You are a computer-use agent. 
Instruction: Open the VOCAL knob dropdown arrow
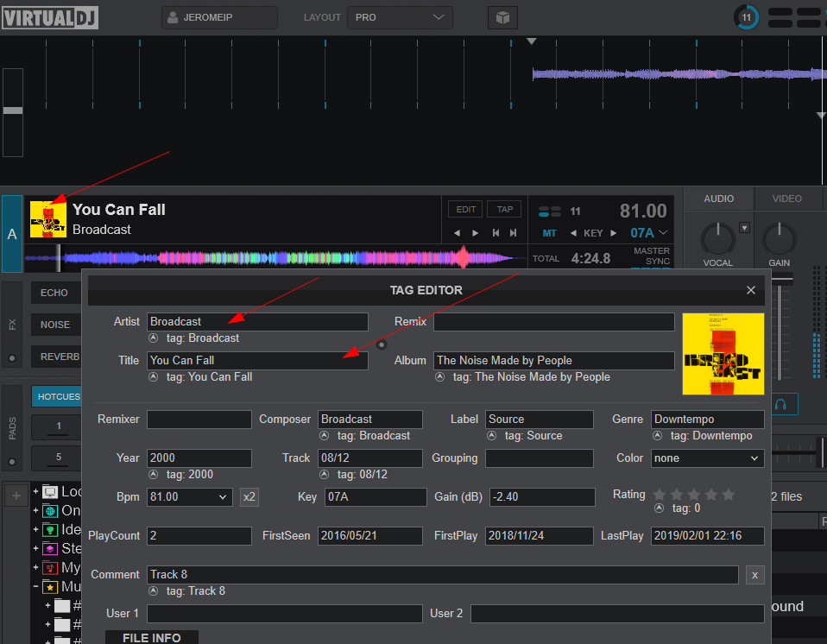(x=744, y=228)
